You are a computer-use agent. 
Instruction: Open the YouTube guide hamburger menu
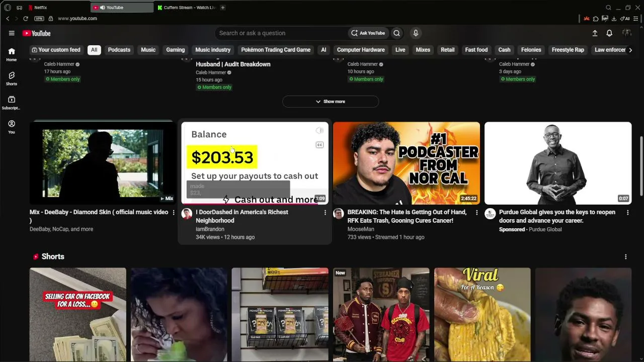pyautogui.click(x=12, y=33)
